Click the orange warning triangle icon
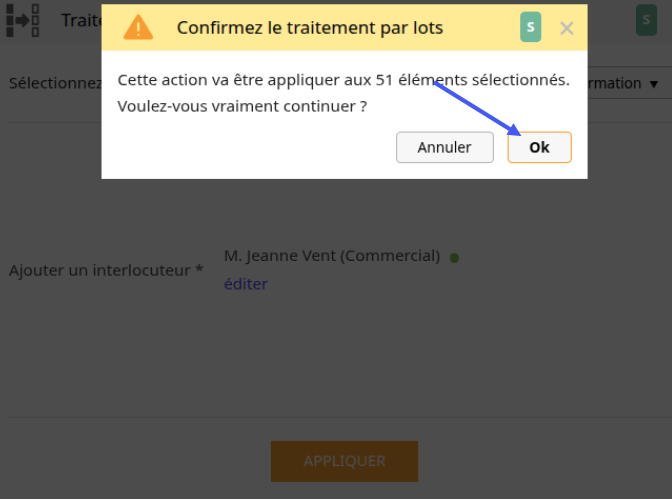Screen dimensions: 672x499 tap(138, 27)
